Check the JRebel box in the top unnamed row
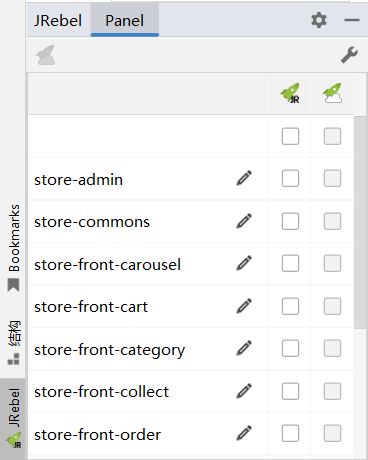 (x=290, y=136)
